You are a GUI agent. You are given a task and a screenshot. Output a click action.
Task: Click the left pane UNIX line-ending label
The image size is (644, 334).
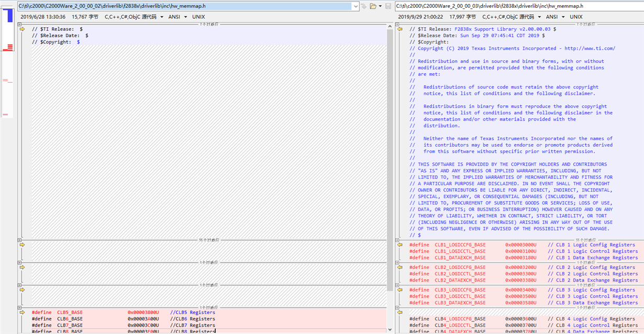pyautogui.click(x=198, y=17)
